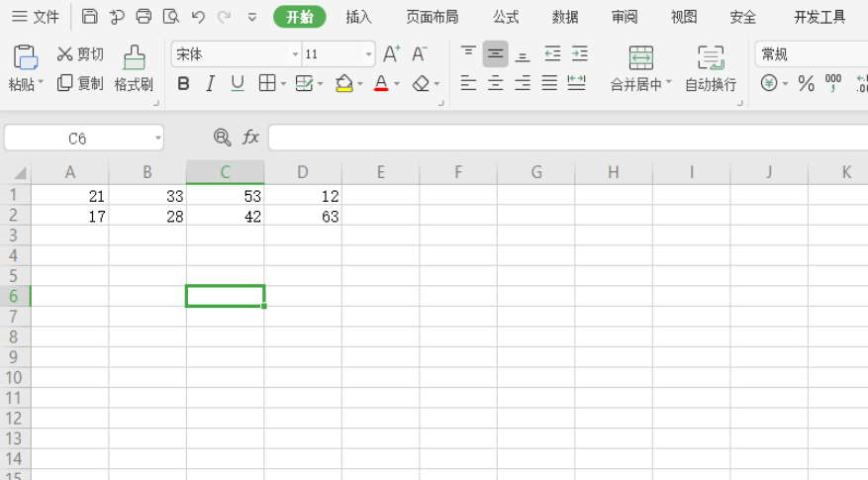Open the 视图 tab
This screenshot has width=868, height=480.
[684, 17]
